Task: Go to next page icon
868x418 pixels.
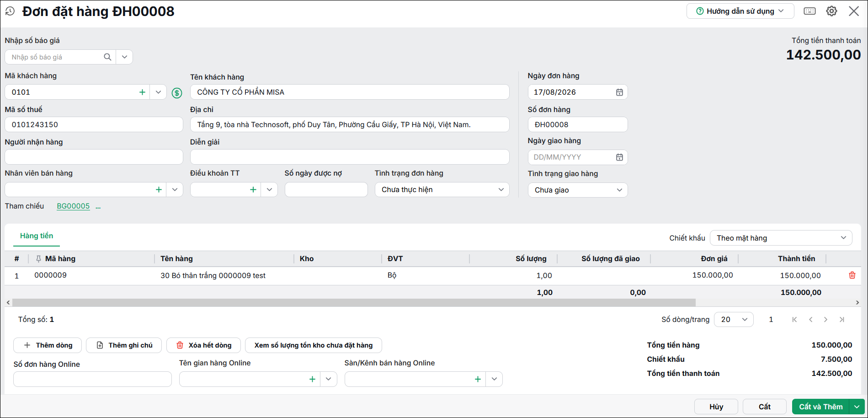Action: pos(825,319)
